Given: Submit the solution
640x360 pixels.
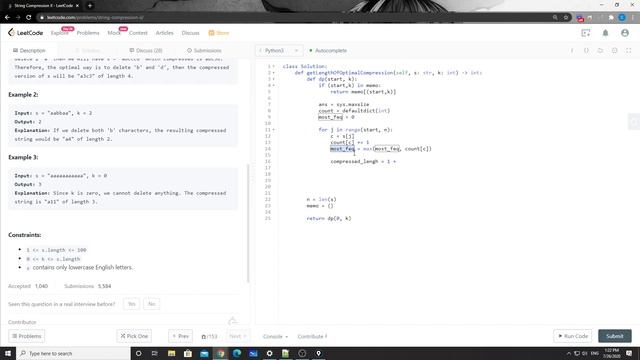Looking at the screenshot, I should click(615, 336).
